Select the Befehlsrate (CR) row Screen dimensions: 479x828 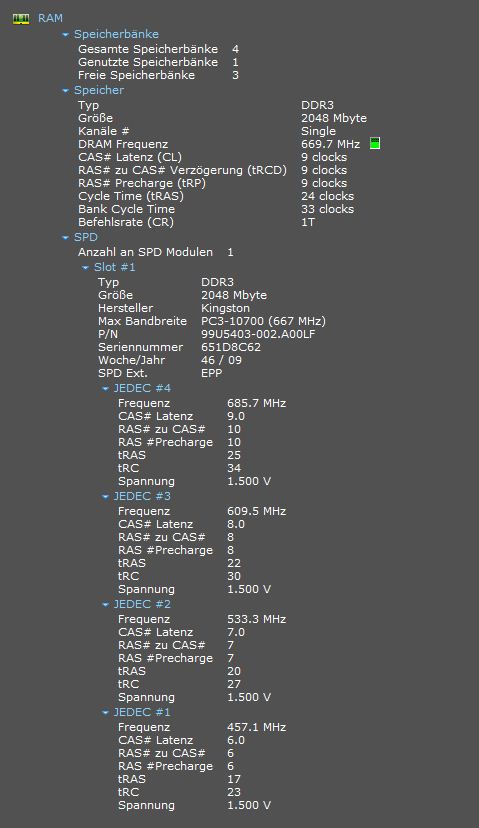196,222
